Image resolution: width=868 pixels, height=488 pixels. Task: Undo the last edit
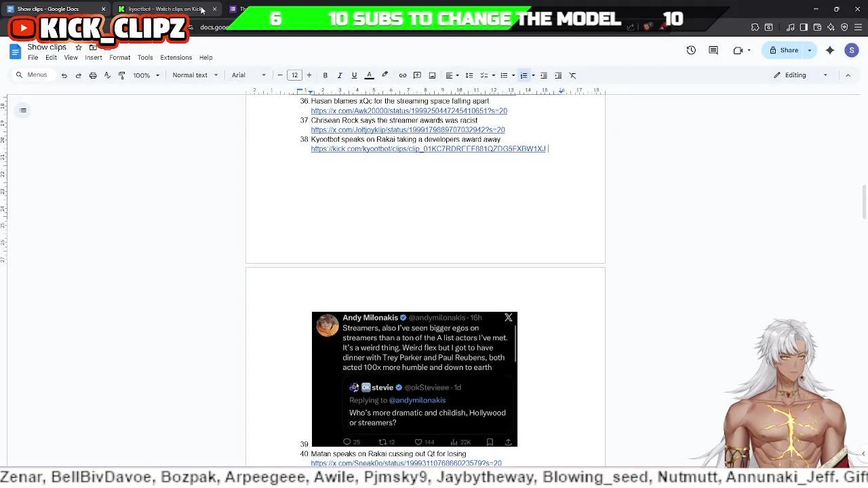pos(64,75)
